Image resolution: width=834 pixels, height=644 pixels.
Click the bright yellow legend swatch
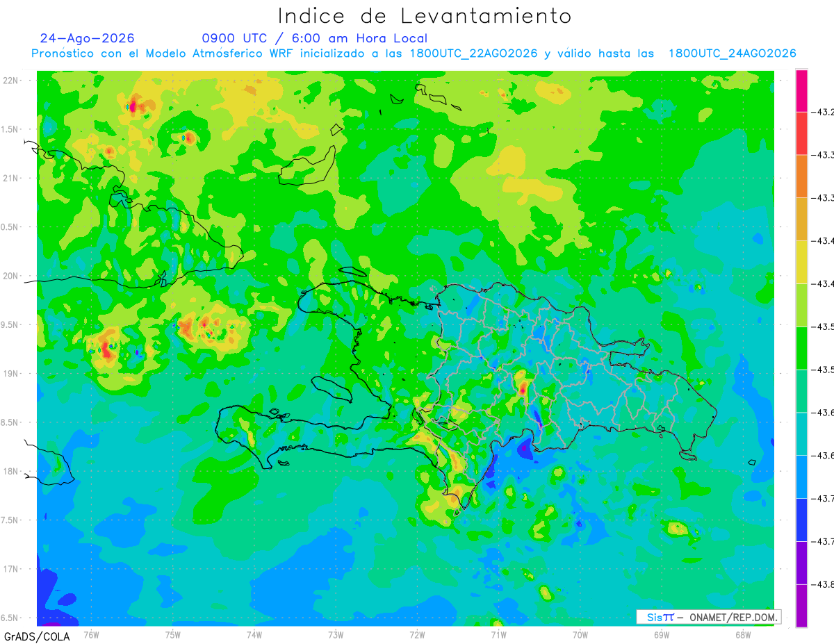(x=801, y=262)
